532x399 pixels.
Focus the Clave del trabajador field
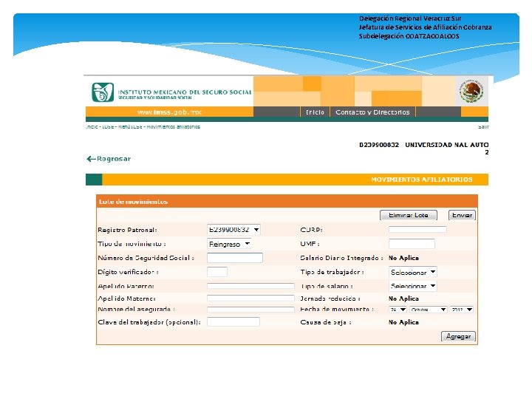(x=233, y=322)
